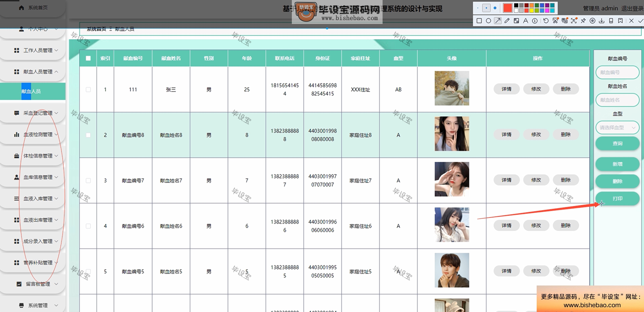Select the mosaic blur tool
The width and height of the screenshot is (644, 312).
pyautogui.click(x=516, y=21)
